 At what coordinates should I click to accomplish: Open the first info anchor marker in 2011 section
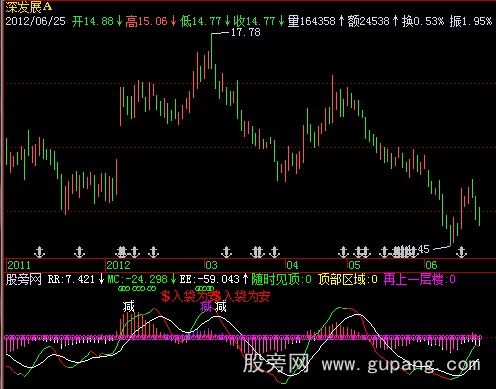40,252
